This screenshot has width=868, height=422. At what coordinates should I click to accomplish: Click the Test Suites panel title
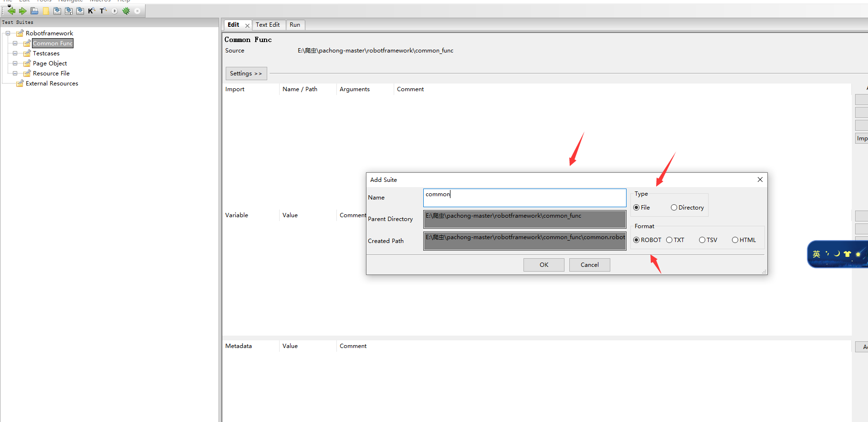click(x=18, y=22)
